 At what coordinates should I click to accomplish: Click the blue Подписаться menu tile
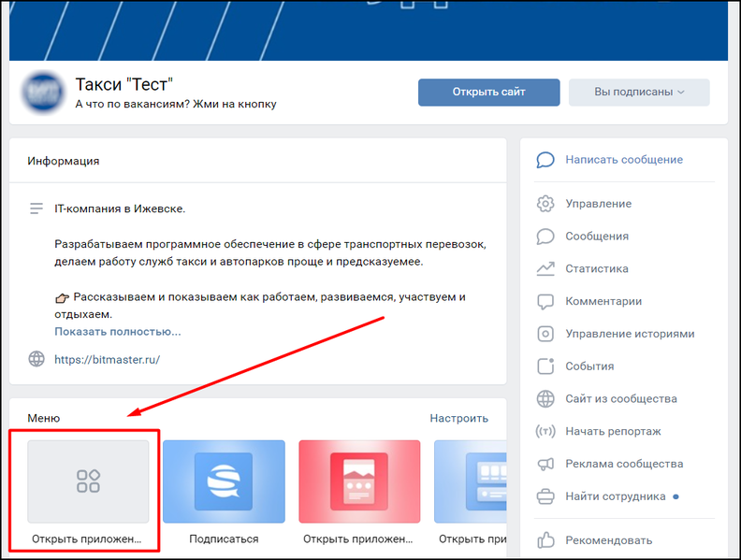pyautogui.click(x=224, y=481)
